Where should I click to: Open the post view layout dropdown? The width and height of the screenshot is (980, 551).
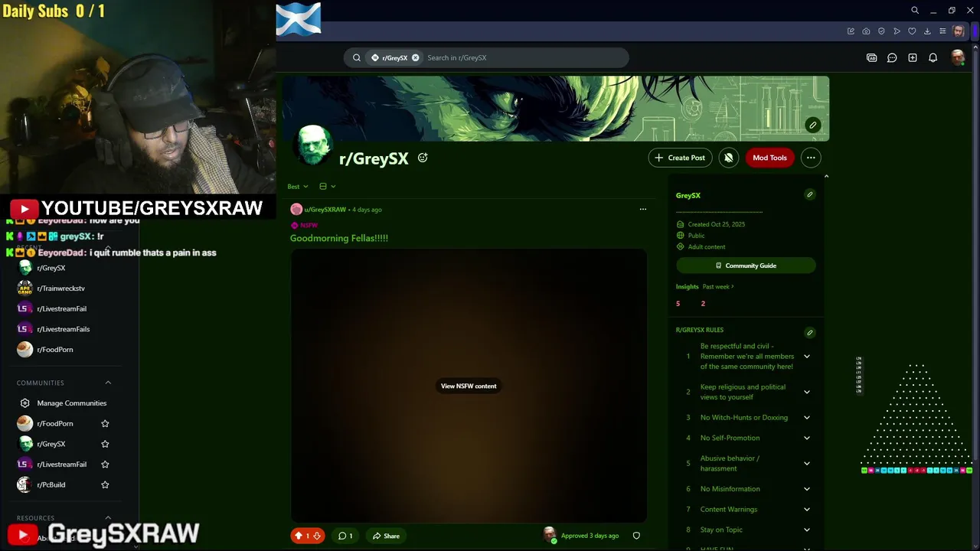[x=328, y=186]
